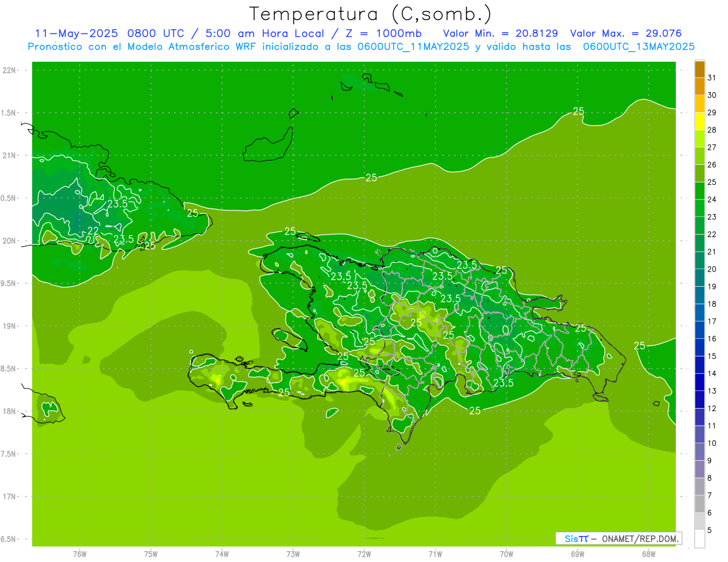Click the "20N" latitude axis label
This screenshot has width=728, height=562.
coord(10,241)
